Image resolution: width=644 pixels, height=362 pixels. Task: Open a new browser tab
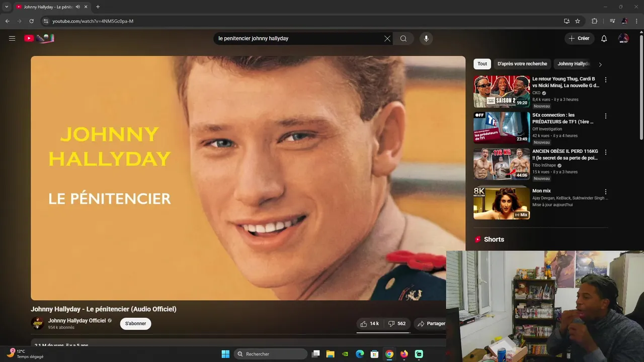coord(98,7)
